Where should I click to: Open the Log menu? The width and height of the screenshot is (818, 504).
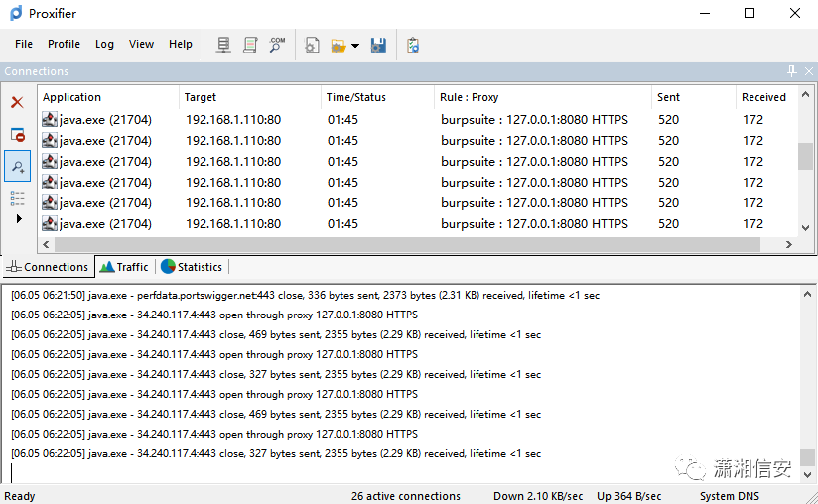(x=104, y=44)
